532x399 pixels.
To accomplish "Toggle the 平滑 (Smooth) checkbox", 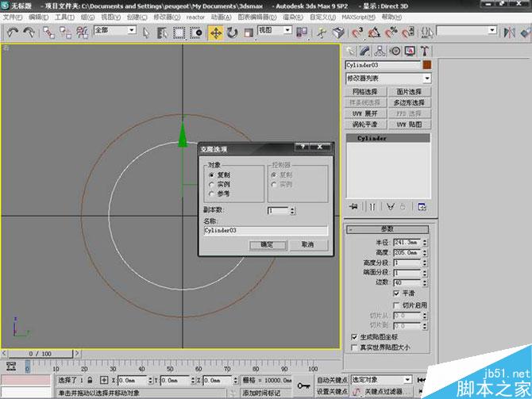I will (x=396, y=293).
